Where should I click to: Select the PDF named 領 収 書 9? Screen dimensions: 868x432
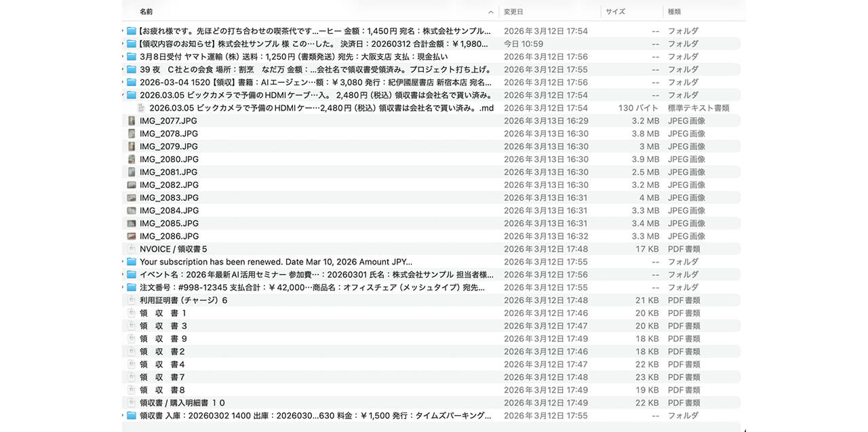163,339
